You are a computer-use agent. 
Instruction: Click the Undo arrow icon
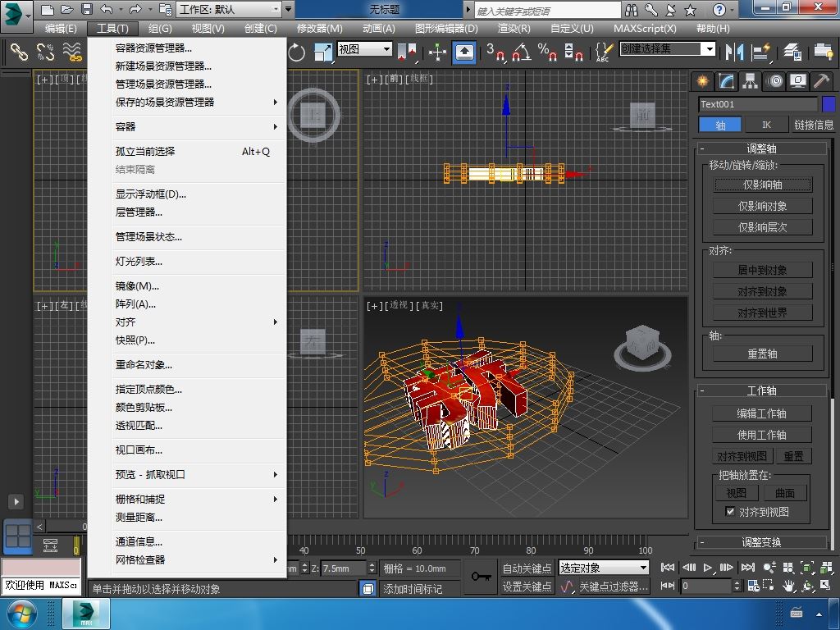[106, 9]
